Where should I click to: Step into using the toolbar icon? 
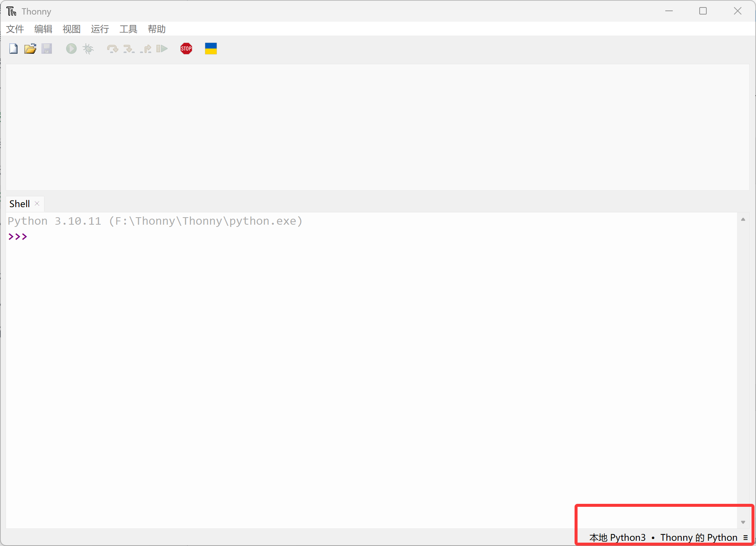coord(129,49)
